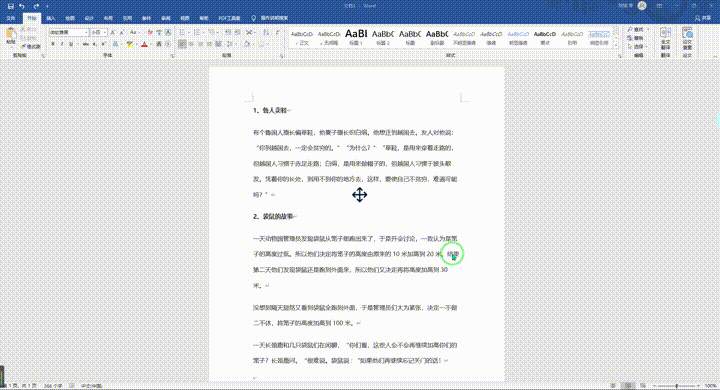The height and width of the screenshot is (390, 720).
Task: Switch to the 布局 (Layout) tab
Action: [108, 18]
